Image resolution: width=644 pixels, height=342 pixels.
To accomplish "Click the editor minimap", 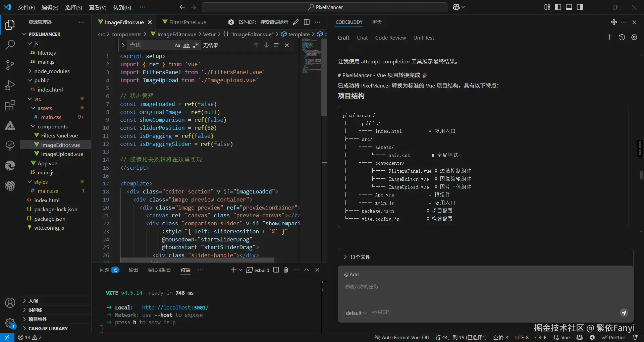I will [311, 56].
